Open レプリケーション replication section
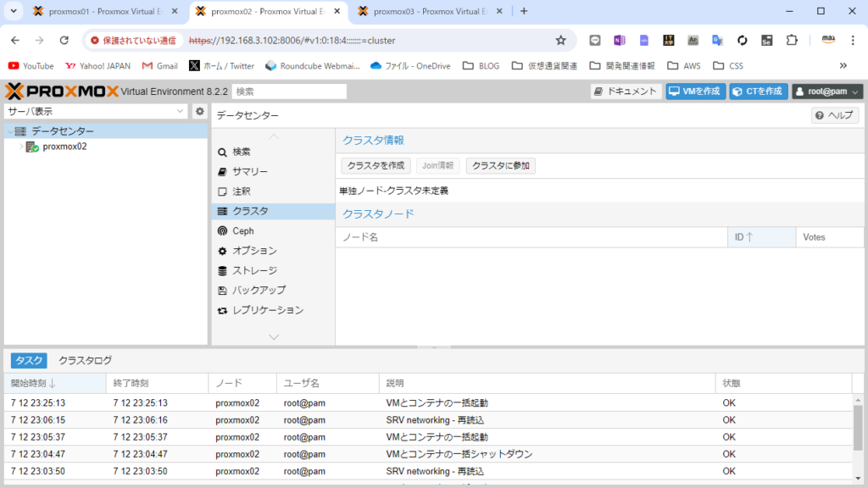 (268, 310)
